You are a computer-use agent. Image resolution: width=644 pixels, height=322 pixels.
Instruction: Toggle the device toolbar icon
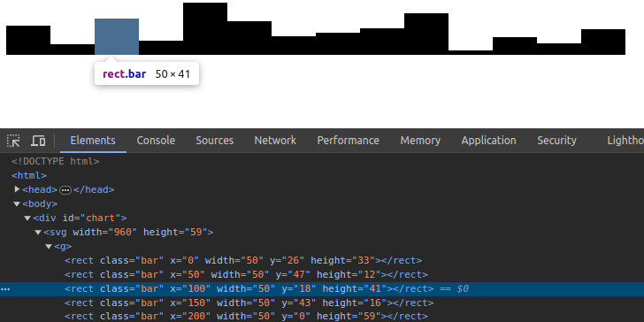[38, 141]
